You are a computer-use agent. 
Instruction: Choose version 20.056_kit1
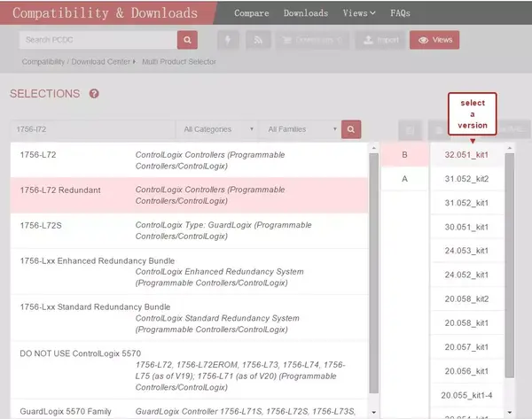pyautogui.click(x=466, y=371)
